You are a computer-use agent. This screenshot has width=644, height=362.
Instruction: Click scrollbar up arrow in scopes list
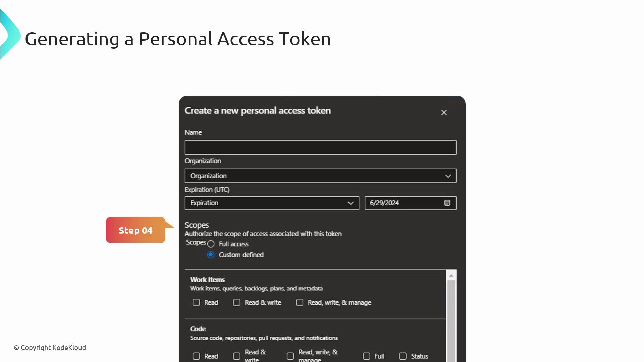(451, 275)
